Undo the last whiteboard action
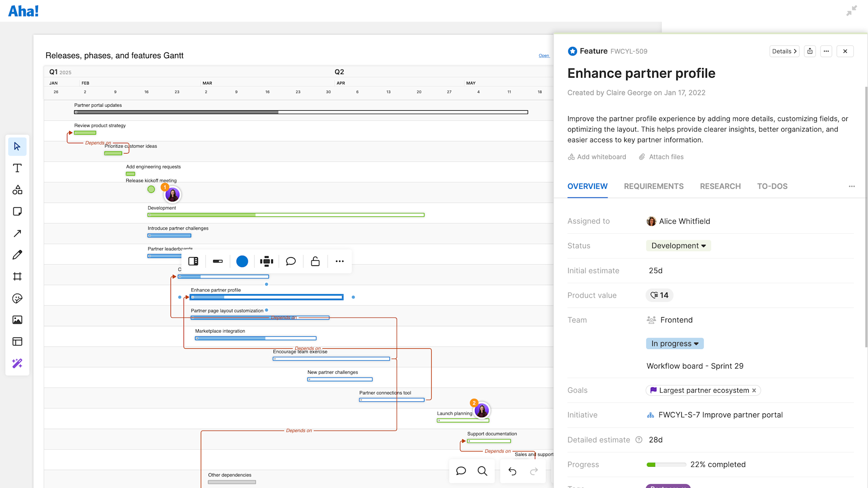 (512, 471)
